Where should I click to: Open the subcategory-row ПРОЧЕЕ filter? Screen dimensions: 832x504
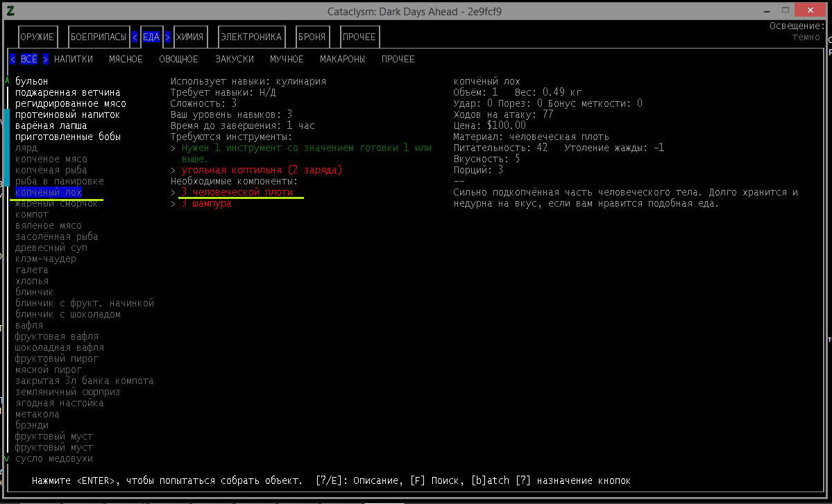[398, 60]
